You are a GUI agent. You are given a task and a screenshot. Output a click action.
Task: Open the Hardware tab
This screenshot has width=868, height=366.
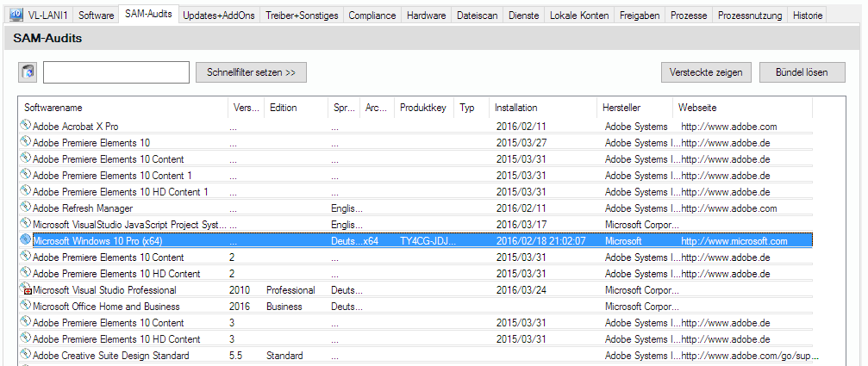tap(427, 15)
